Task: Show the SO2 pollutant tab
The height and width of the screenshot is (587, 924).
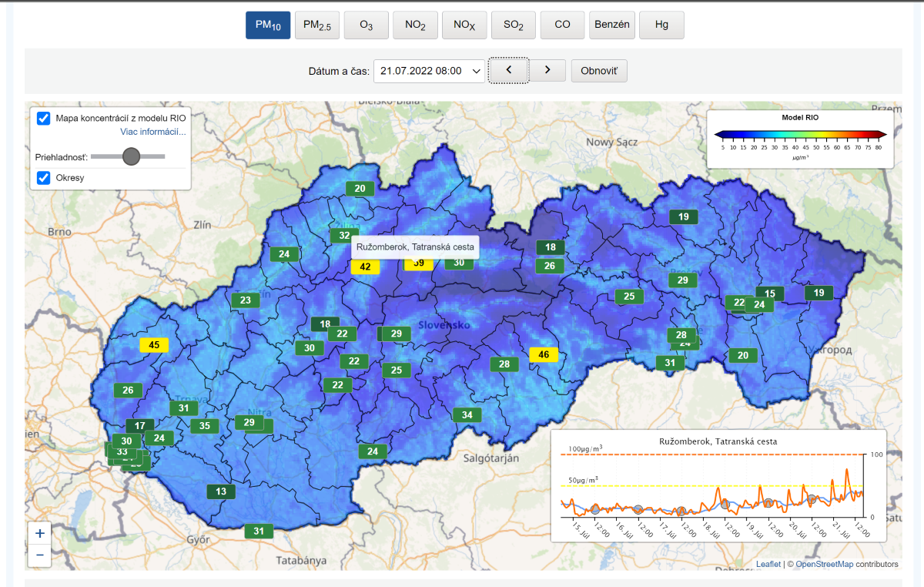Action: click(514, 25)
